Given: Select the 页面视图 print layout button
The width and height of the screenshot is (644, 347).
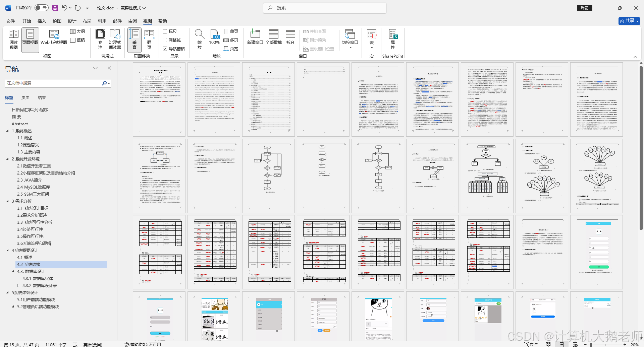Looking at the screenshot, I should [30, 40].
